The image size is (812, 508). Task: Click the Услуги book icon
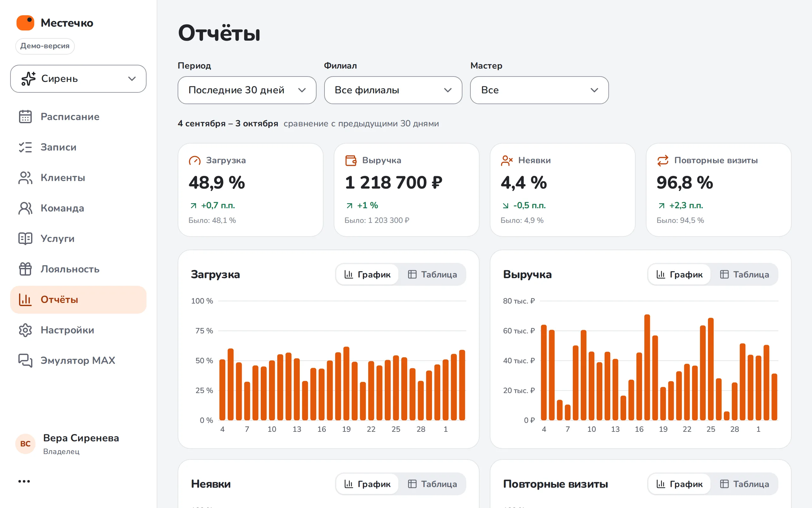click(25, 238)
